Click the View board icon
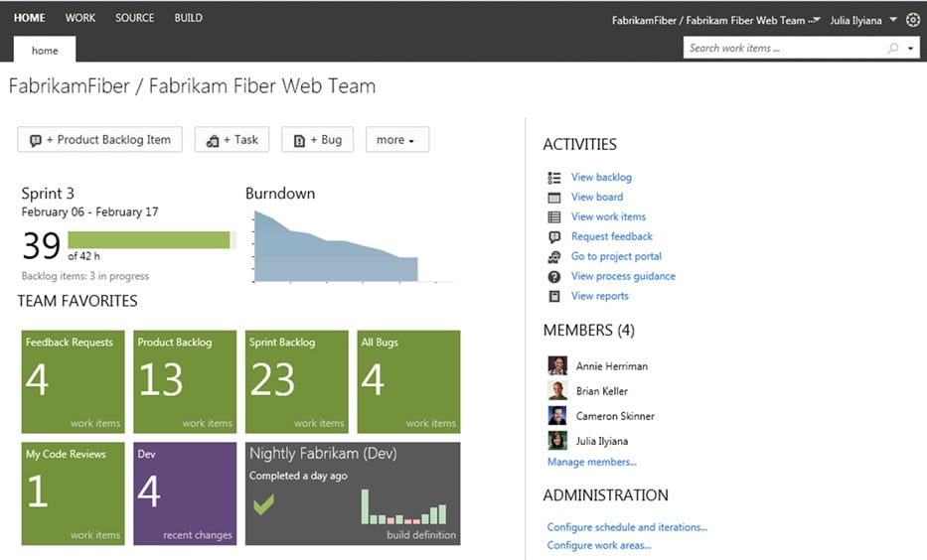Viewport: 927px width, 560px height. (x=554, y=198)
